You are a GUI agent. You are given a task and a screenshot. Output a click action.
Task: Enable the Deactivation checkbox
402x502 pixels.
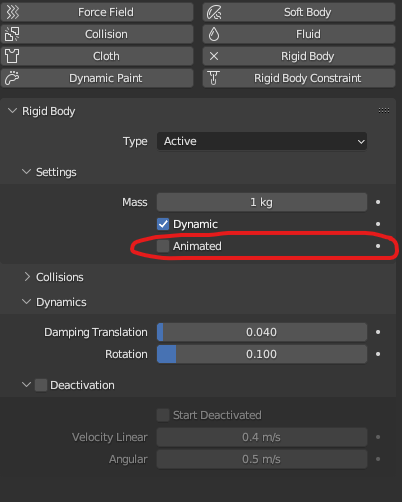click(41, 385)
